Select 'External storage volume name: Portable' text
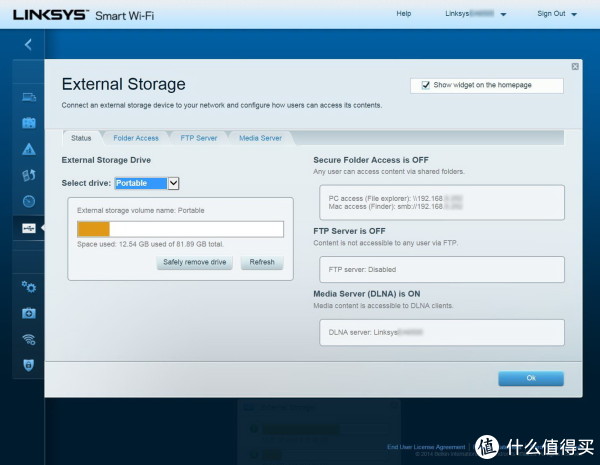This screenshot has width=600, height=465. pyautogui.click(x=140, y=210)
